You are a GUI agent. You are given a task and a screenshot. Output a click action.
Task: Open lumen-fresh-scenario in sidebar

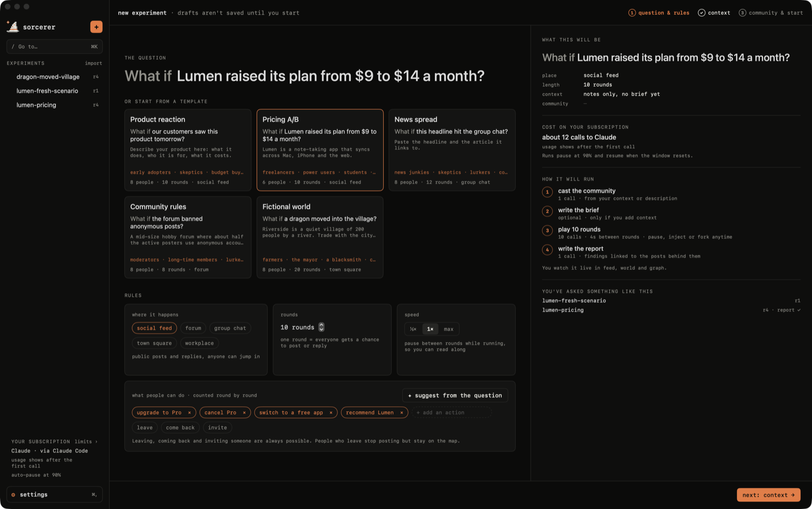click(54, 91)
